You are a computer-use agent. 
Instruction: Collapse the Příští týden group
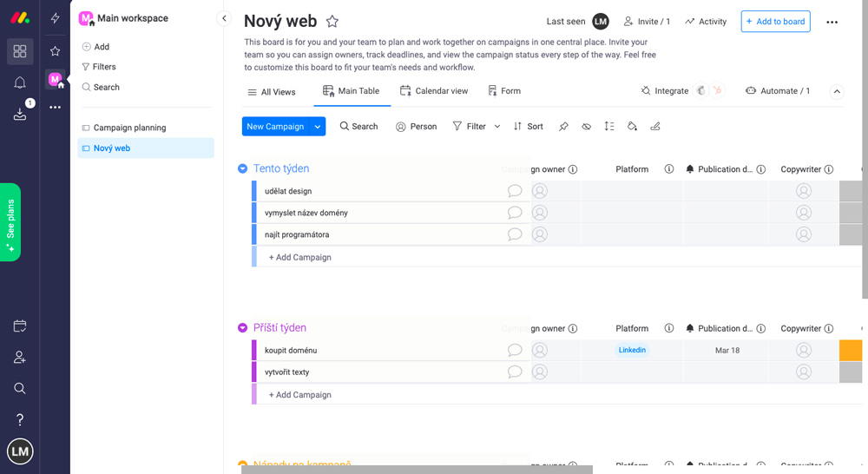coord(242,328)
